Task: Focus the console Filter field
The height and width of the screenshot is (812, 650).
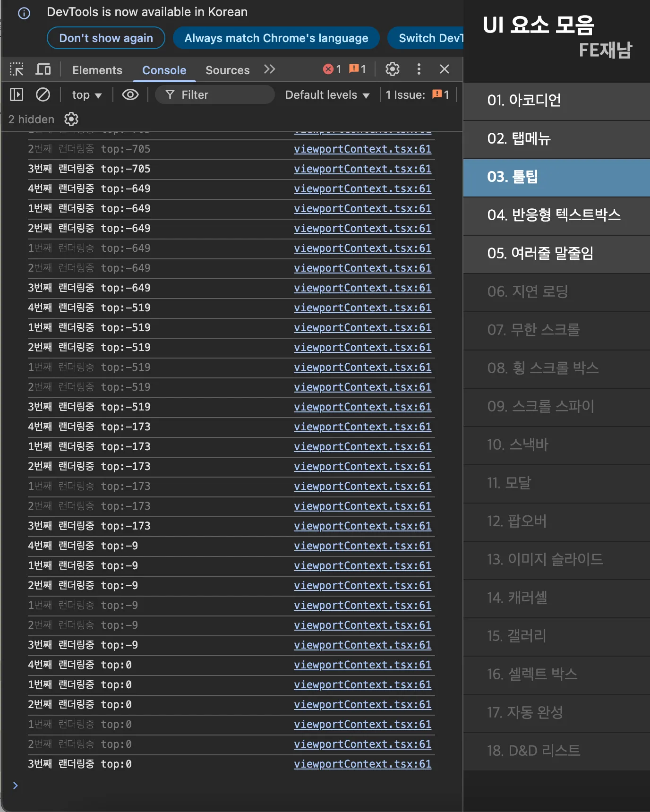Action: pos(215,95)
